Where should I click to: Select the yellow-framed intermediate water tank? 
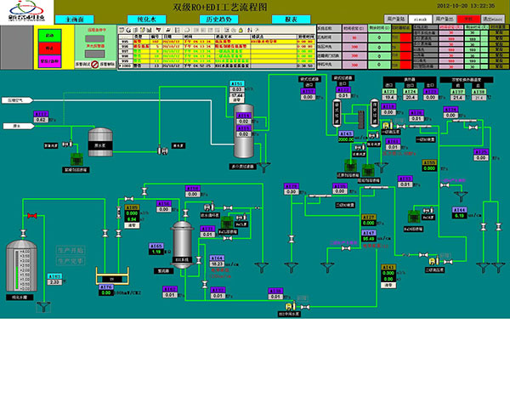[x=110, y=276]
